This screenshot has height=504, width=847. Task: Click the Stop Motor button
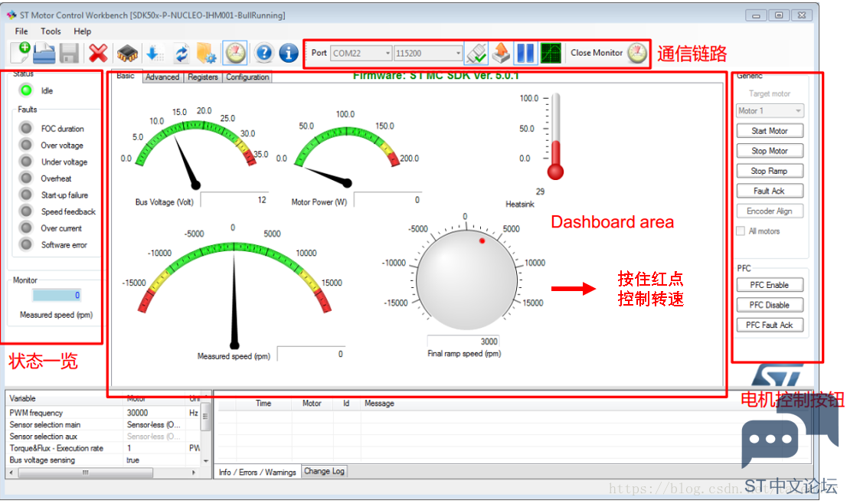770,151
